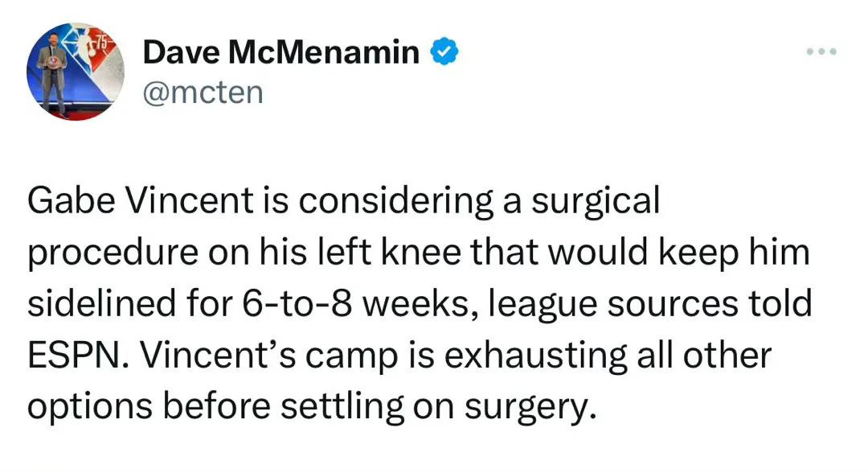Open the @mcten handle link
The height and width of the screenshot is (473, 868).
202,92
